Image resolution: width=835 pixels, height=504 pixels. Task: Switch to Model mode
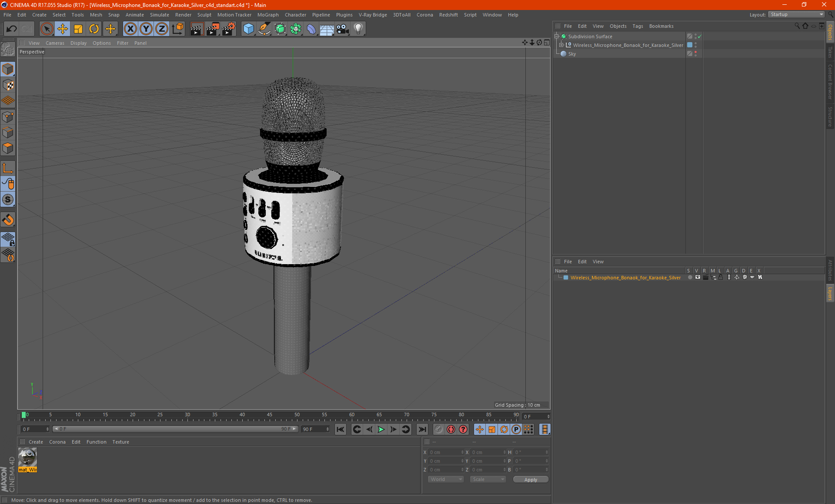(x=8, y=69)
